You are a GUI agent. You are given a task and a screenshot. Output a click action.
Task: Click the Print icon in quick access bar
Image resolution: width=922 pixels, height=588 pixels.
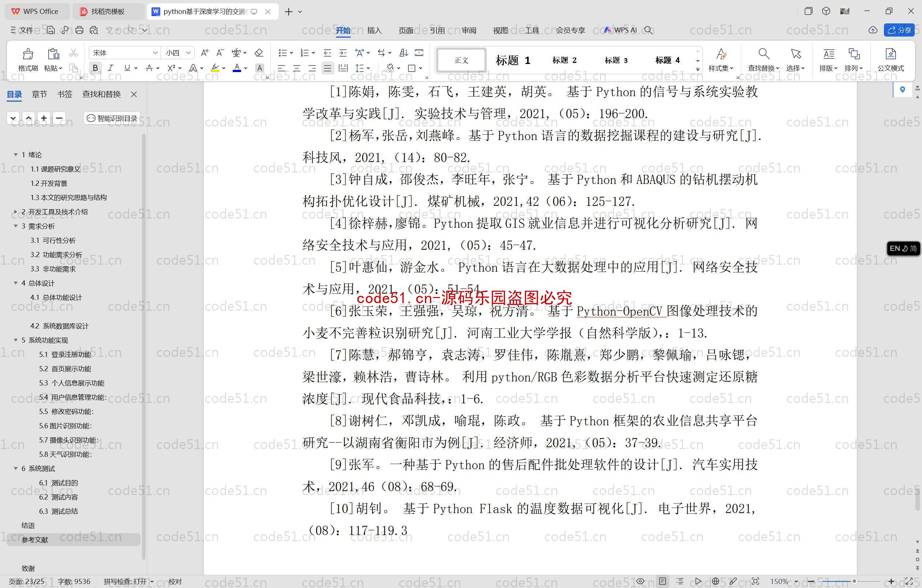79,30
